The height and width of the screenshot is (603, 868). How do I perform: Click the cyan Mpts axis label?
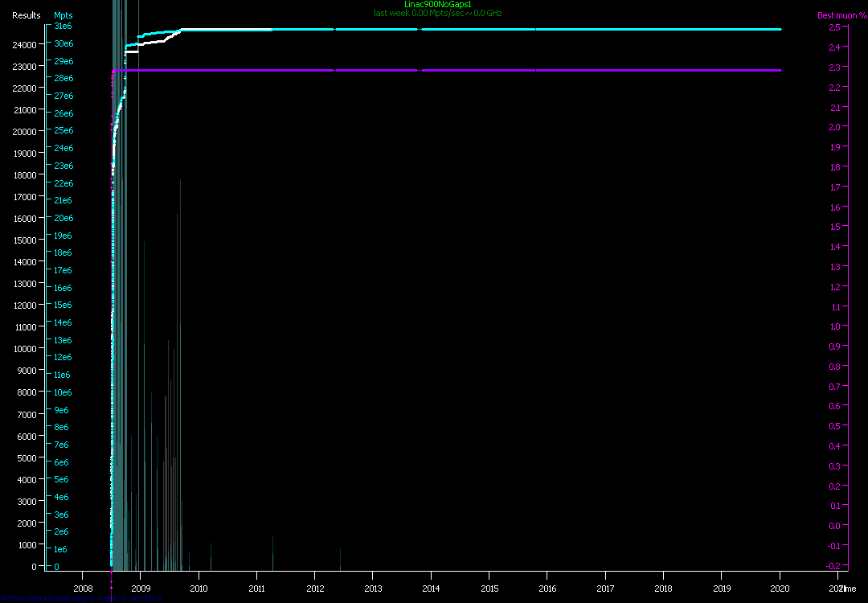[x=63, y=15]
